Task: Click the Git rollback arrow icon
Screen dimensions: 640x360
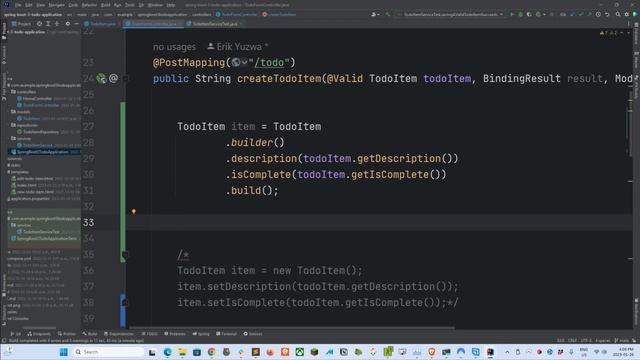Action: [x=607, y=14]
